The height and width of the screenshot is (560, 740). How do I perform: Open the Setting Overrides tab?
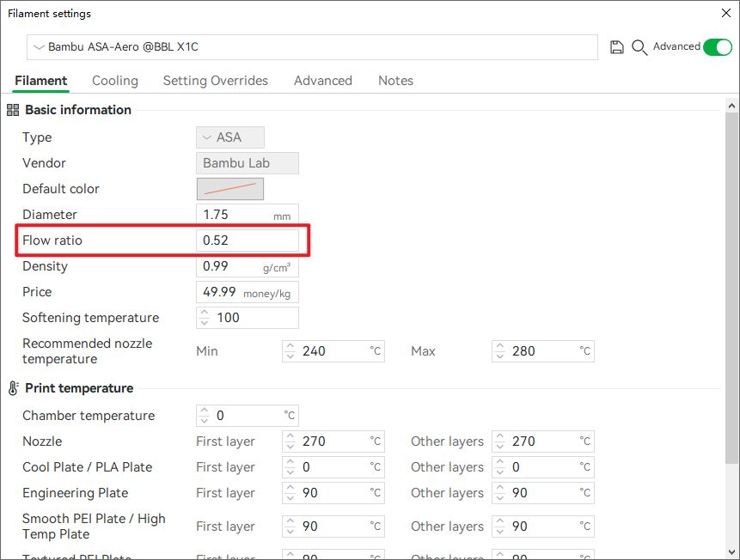click(216, 81)
